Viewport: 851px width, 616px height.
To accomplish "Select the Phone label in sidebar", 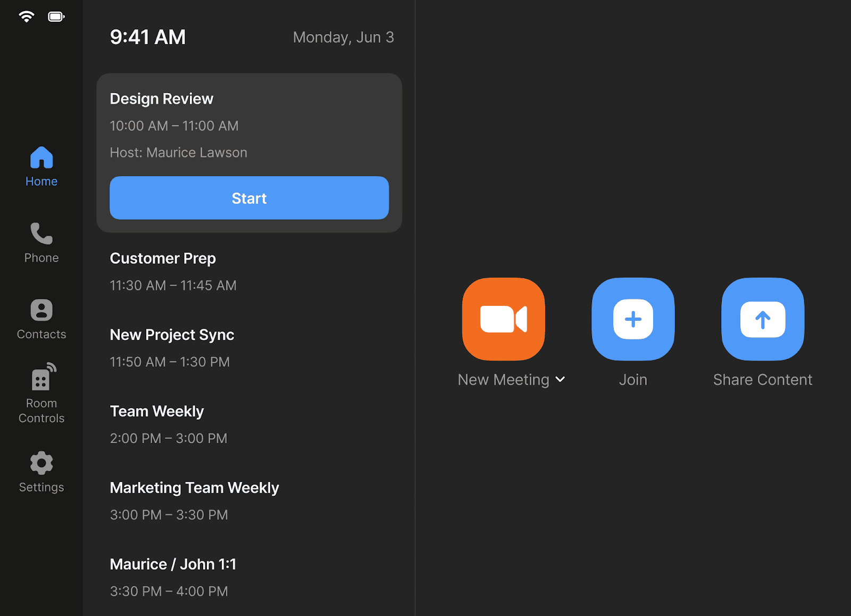I will (x=41, y=258).
